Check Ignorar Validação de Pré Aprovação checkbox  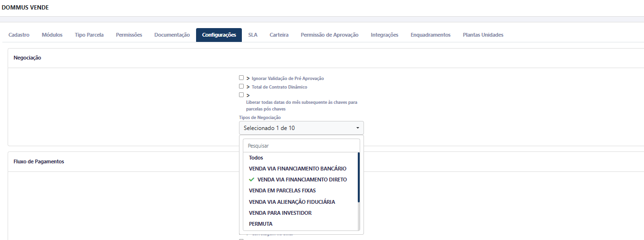tap(241, 78)
